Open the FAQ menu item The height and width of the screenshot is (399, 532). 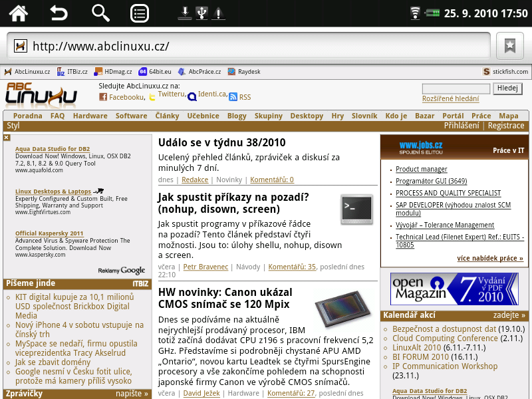tap(58, 116)
